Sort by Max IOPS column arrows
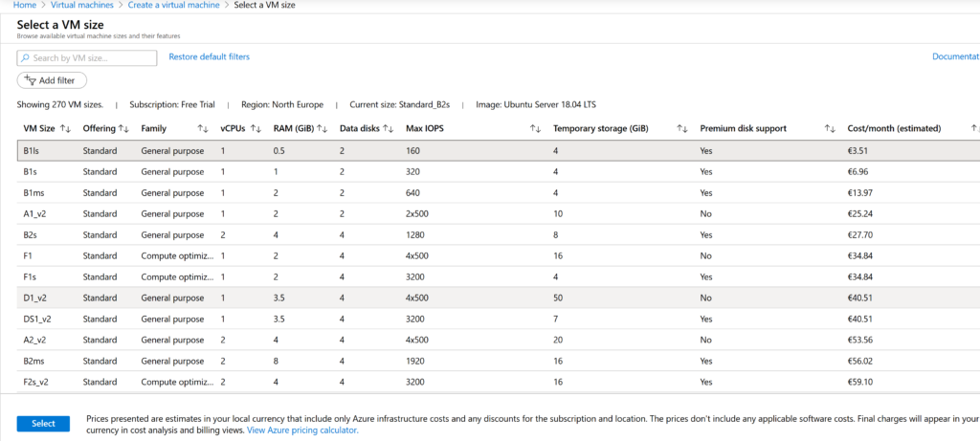Image resolution: width=980 pixels, height=441 pixels. point(535,129)
